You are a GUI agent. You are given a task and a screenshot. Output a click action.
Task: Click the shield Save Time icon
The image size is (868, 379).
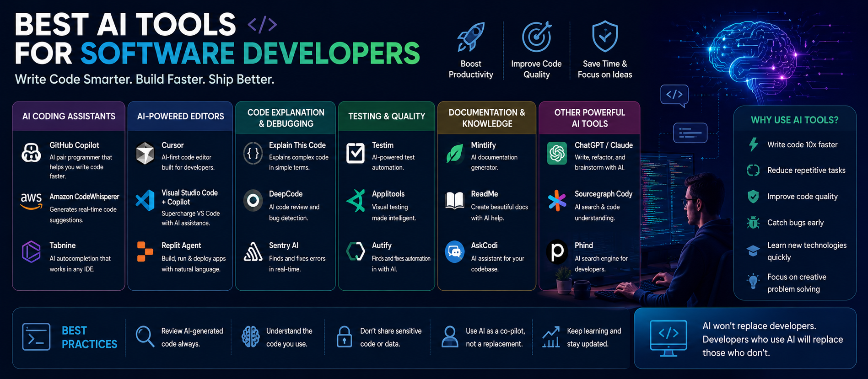(605, 36)
